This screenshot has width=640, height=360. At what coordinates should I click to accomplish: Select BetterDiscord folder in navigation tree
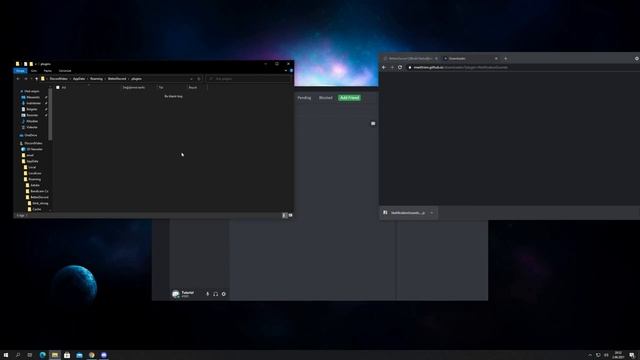click(x=39, y=197)
